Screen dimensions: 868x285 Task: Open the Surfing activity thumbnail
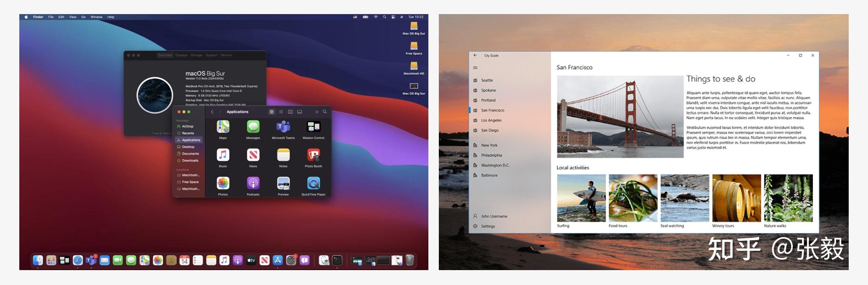pos(581,198)
